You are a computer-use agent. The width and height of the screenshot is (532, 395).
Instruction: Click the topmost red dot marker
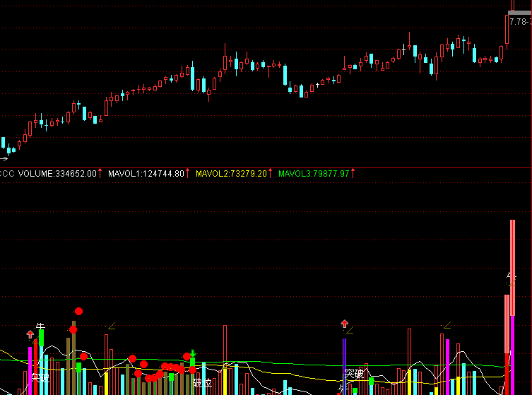(x=78, y=311)
